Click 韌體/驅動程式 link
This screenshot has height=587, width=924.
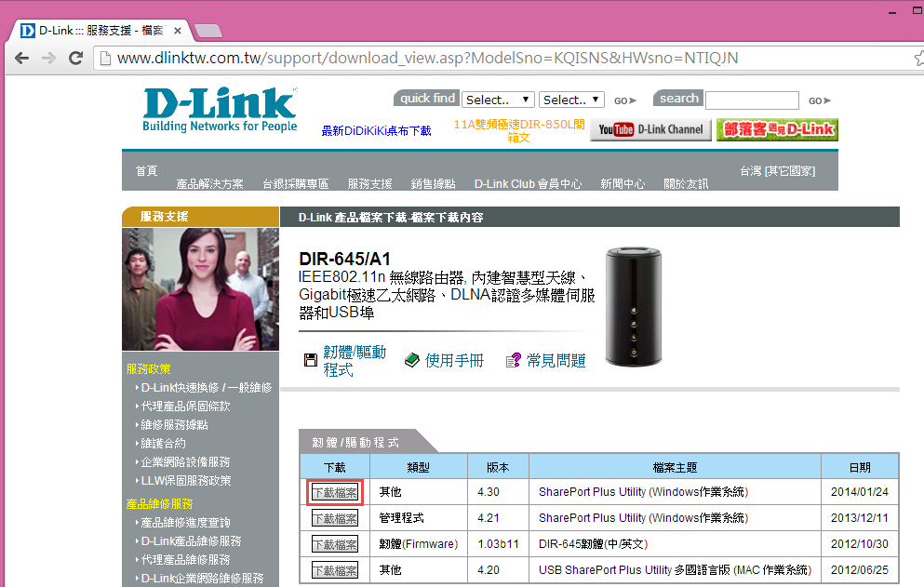pos(355,361)
